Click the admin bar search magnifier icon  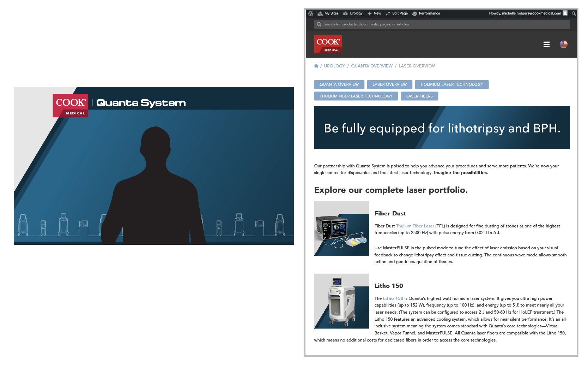574,13
